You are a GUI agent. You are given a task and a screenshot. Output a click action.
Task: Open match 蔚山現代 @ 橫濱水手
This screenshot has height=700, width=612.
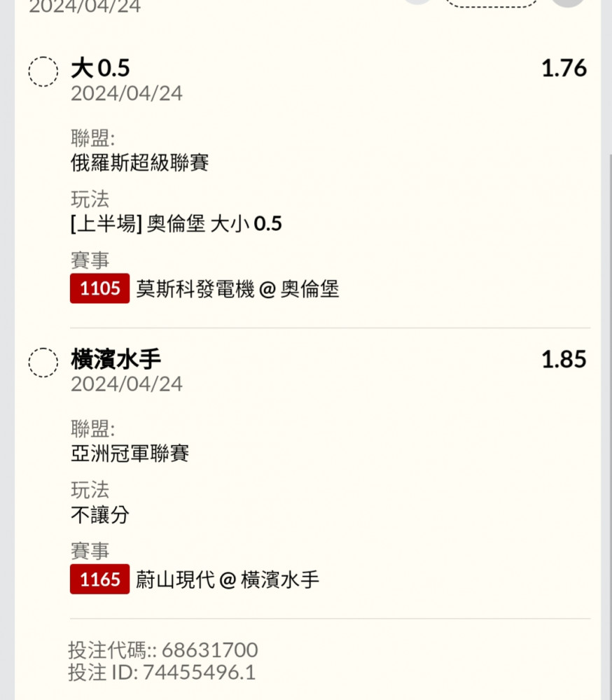click(228, 580)
